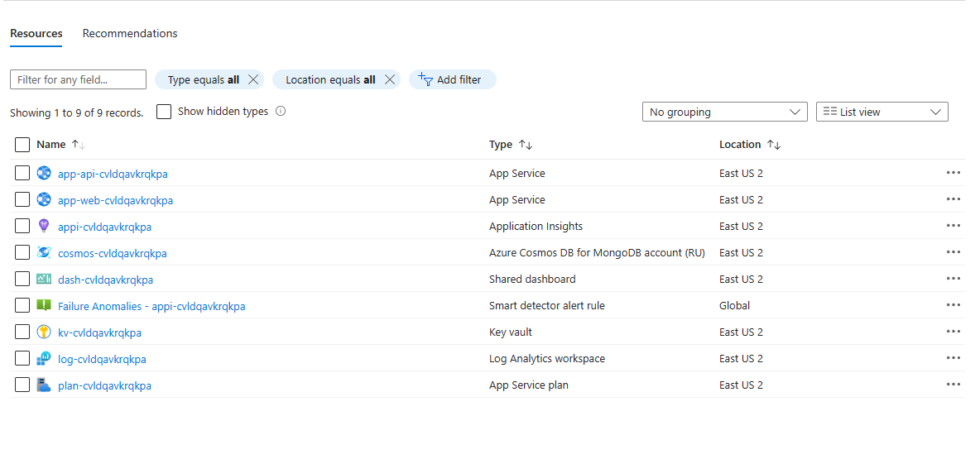Image resolution: width=980 pixels, height=459 pixels.
Task: Open the dash-cvldqavkrqkpa resource link
Action: (x=106, y=280)
